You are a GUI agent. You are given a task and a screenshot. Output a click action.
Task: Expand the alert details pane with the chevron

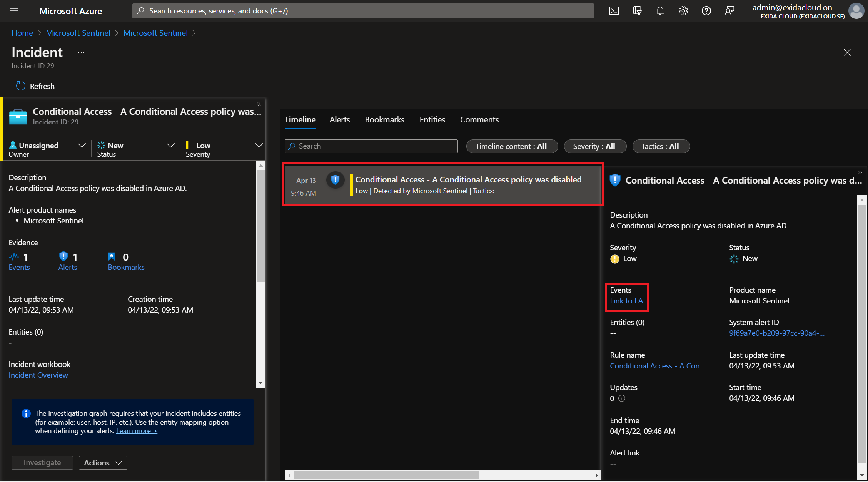(860, 172)
